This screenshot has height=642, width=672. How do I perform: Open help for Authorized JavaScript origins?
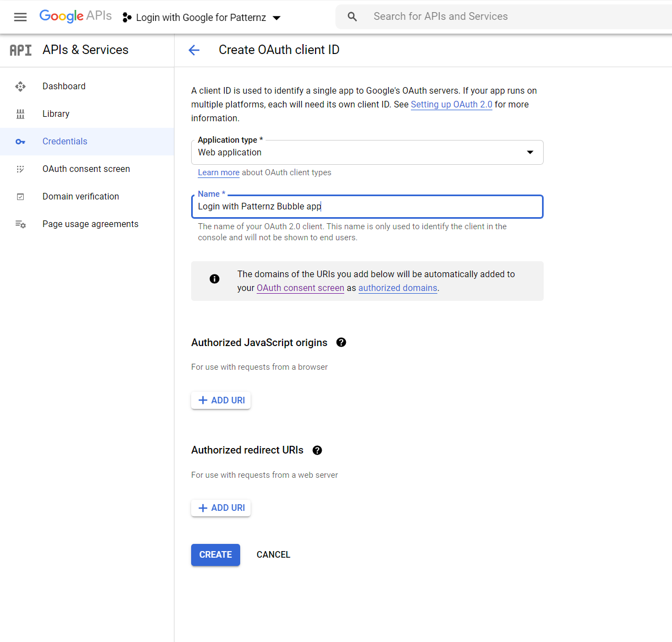coord(342,342)
